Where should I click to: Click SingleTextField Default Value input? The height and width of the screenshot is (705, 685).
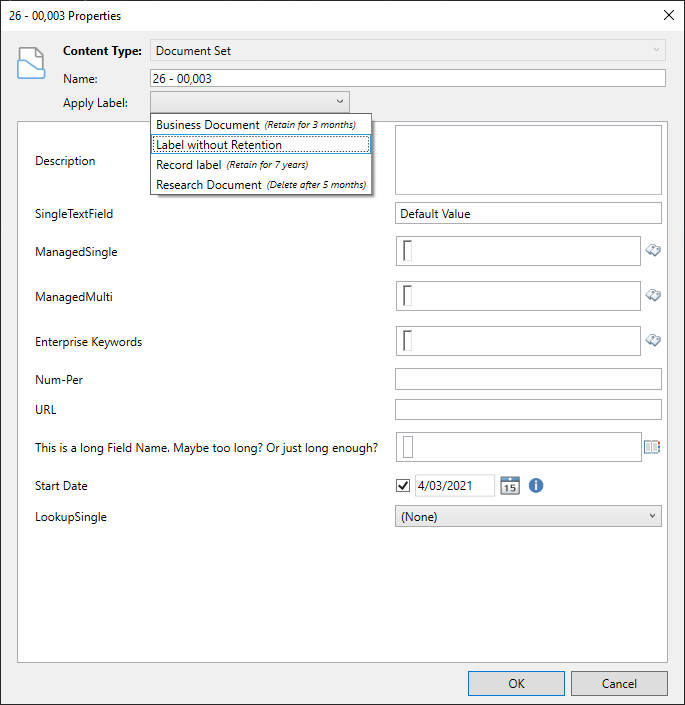pyautogui.click(x=528, y=213)
